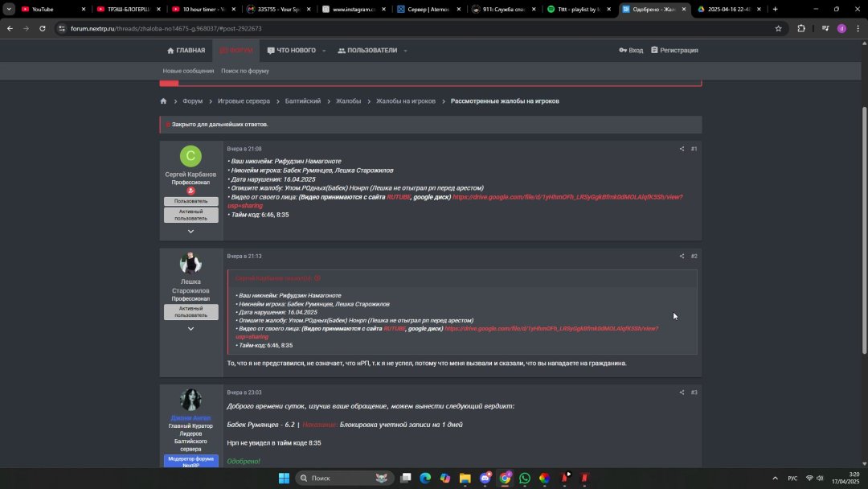The height and width of the screenshot is (489, 868).
Task: Expand Лешка Старожилов's user info chevron
Action: pos(190,329)
